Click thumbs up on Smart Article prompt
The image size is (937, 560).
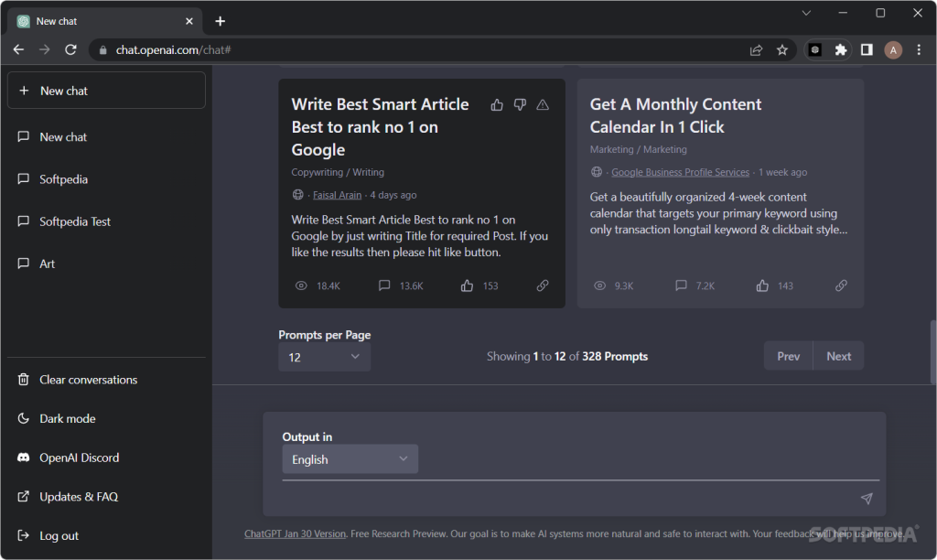point(497,105)
